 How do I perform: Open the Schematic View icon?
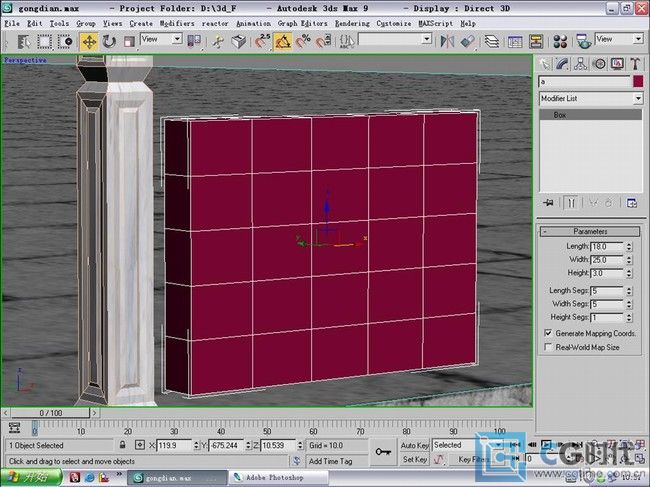[536, 41]
